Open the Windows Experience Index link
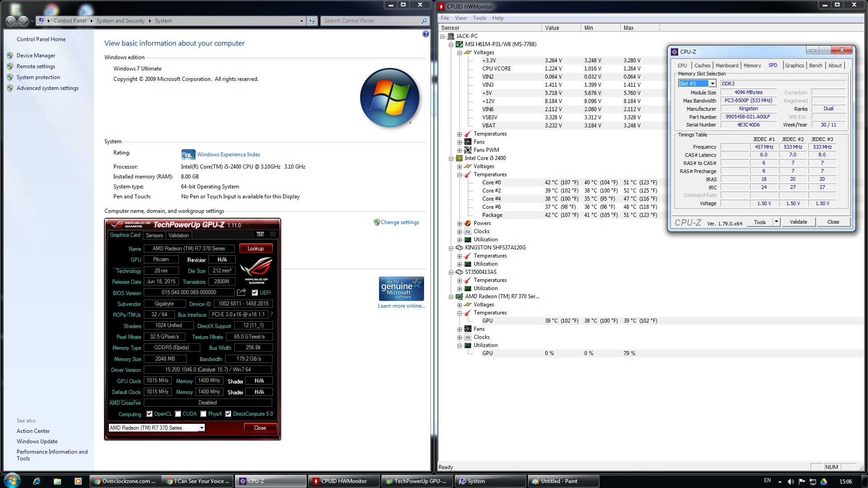The width and height of the screenshot is (868, 488). tap(228, 155)
